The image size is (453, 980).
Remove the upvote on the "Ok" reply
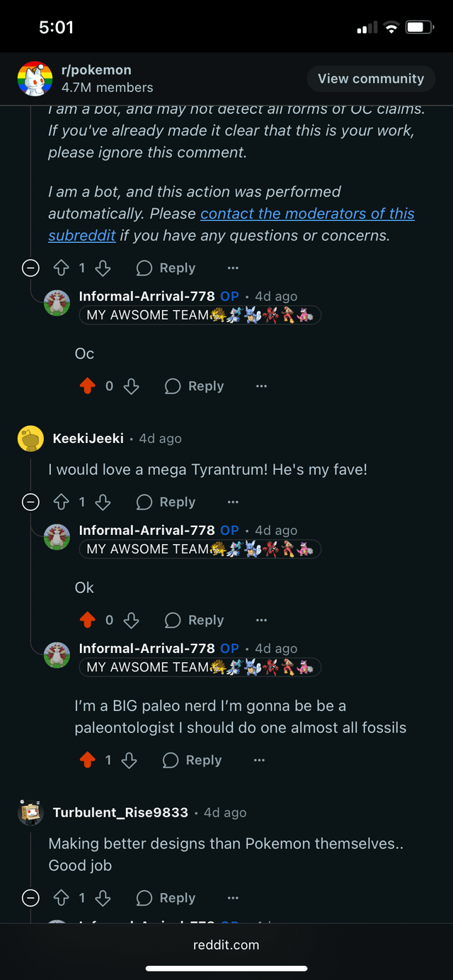click(87, 621)
